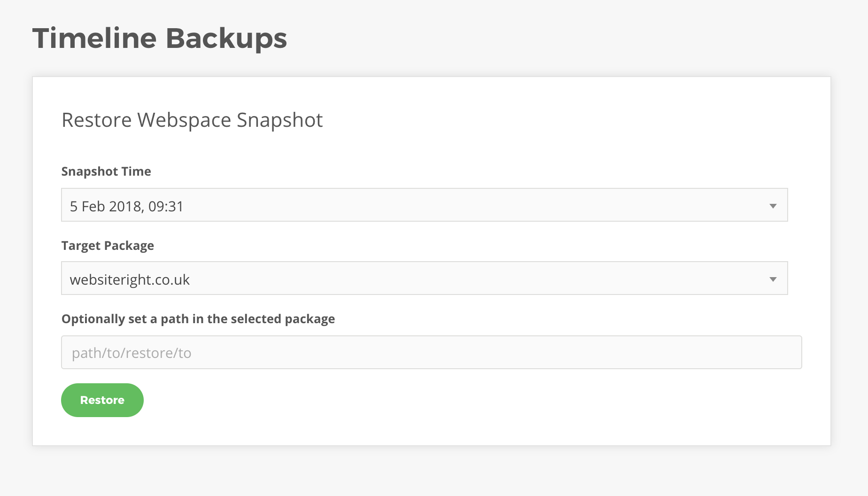Open the Snapshot Time dropdown

click(424, 205)
